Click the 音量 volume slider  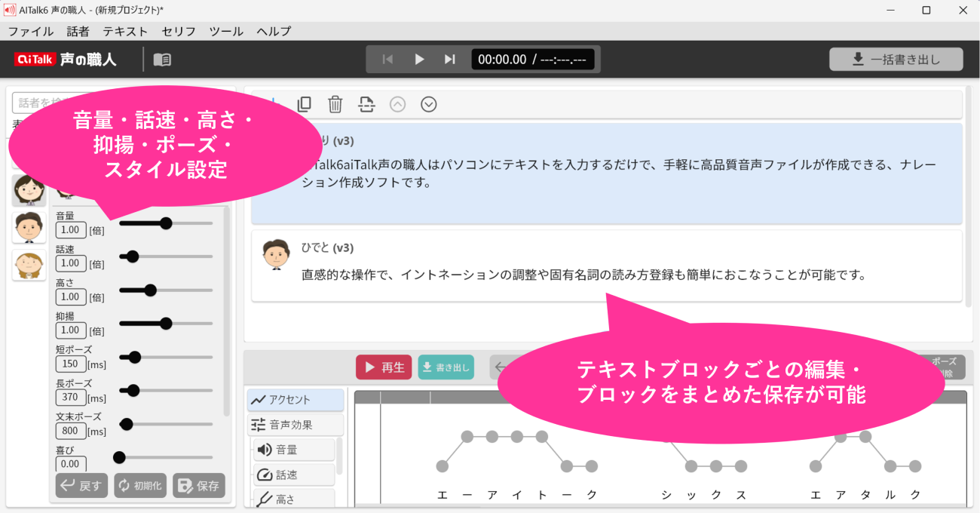pos(166,223)
